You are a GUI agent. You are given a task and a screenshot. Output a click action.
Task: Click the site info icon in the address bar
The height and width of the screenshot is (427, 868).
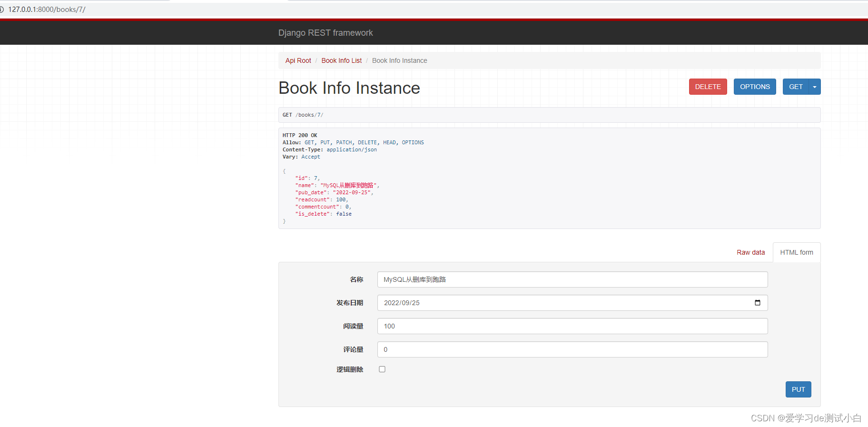click(x=1, y=10)
